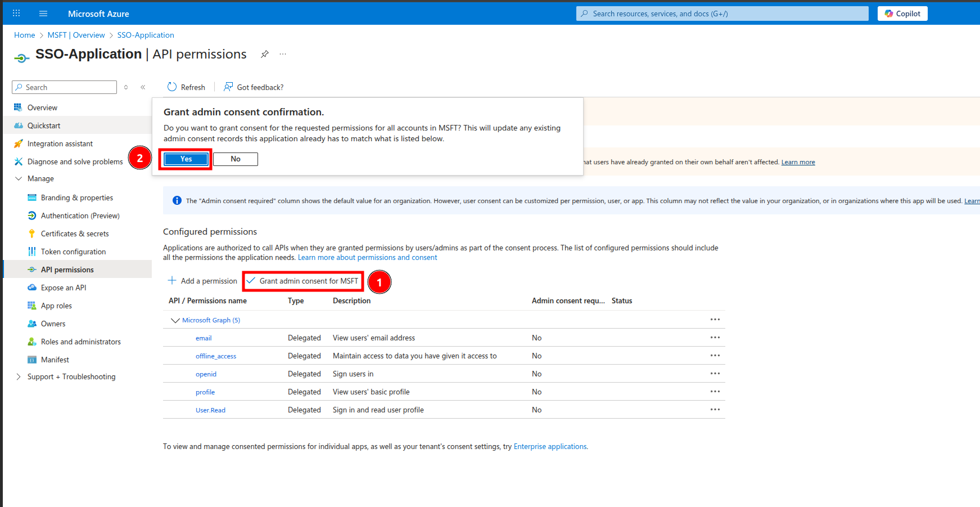Click the SSO-Application page icon
The image size is (980, 507).
tap(21, 58)
